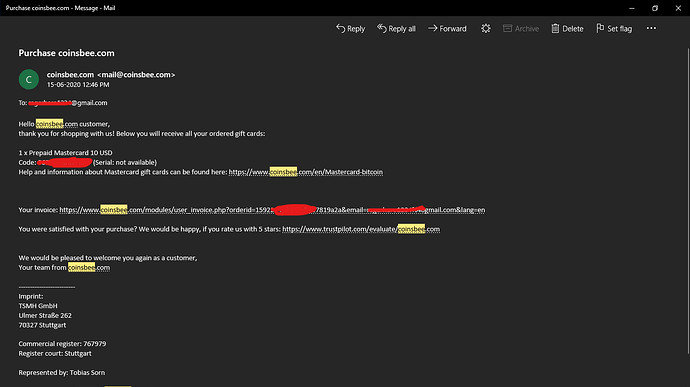Image resolution: width=690 pixels, height=387 pixels.
Task: Click the green C sender avatar
Action: click(29, 79)
